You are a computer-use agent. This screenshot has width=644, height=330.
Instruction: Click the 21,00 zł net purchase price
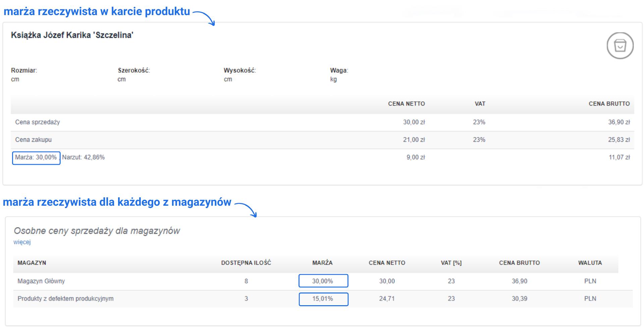pos(414,140)
